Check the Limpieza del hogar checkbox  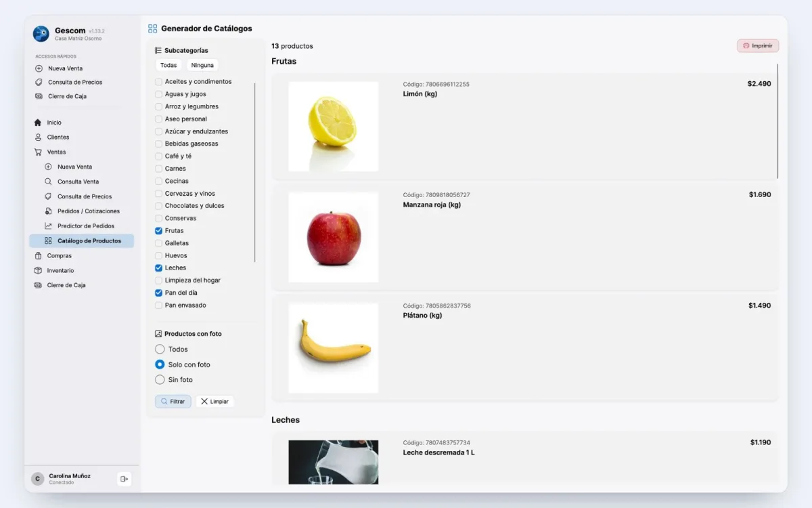click(x=158, y=280)
